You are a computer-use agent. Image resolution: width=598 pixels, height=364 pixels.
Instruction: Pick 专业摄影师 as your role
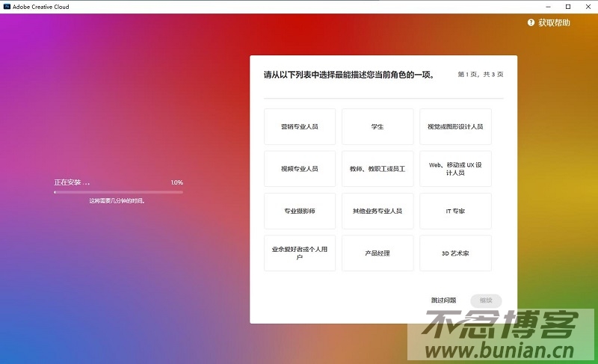pyautogui.click(x=300, y=211)
